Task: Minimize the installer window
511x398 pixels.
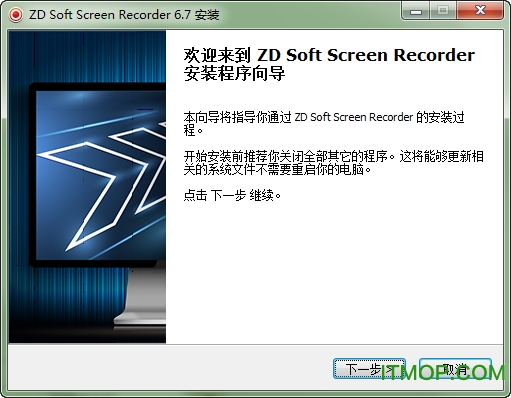Action: [416, 11]
